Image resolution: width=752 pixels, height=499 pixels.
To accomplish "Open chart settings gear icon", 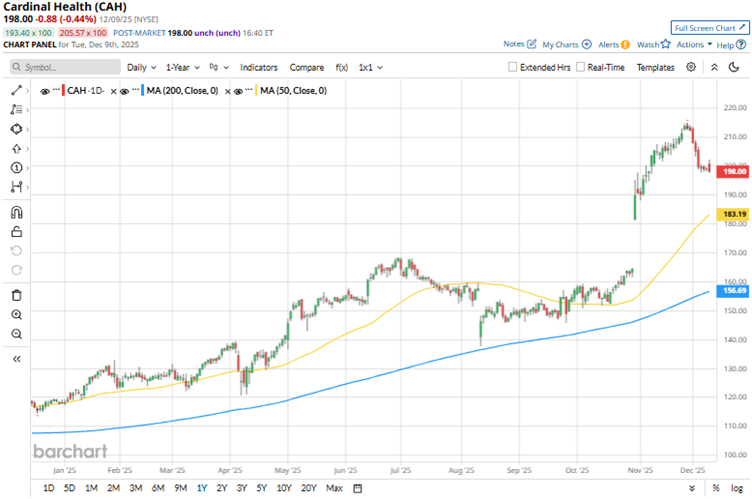I will point(691,67).
